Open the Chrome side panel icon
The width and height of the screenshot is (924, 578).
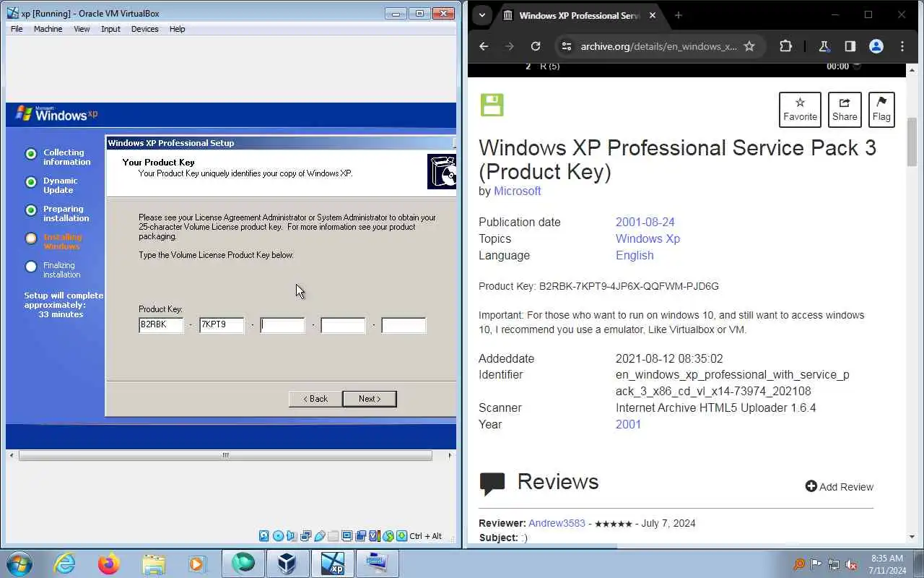[850, 46]
